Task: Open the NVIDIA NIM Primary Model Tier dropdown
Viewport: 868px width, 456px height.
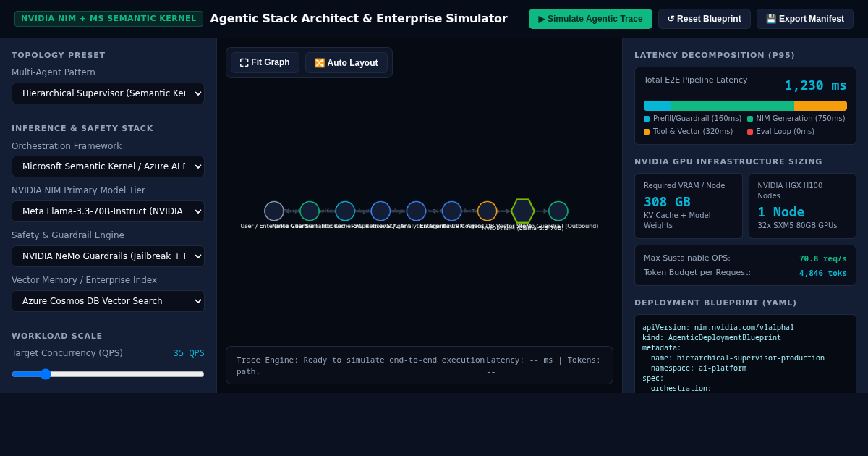Action: point(108,211)
